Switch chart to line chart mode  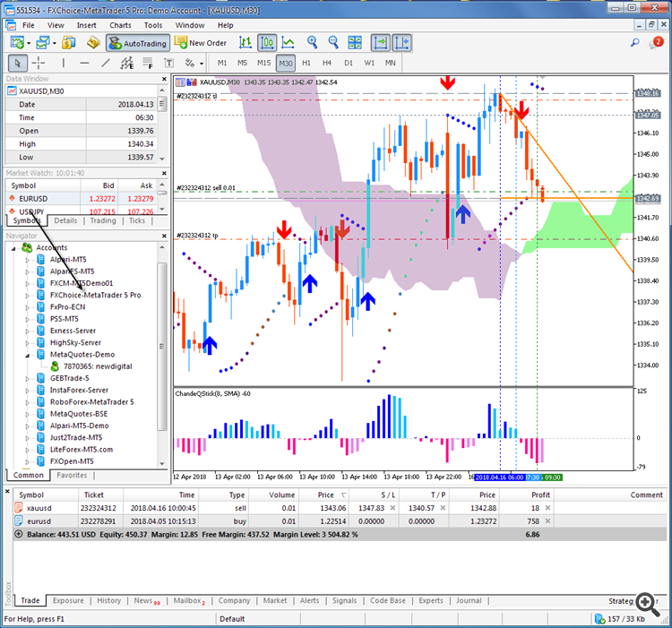(288, 43)
